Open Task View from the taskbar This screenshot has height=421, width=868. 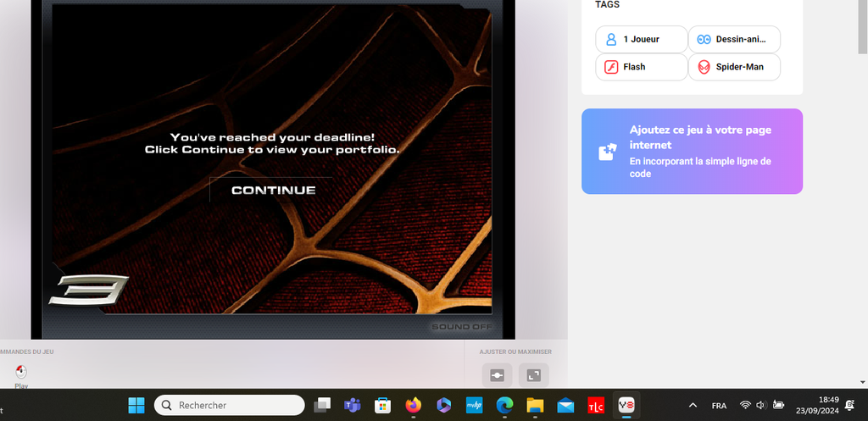pos(322,405)
